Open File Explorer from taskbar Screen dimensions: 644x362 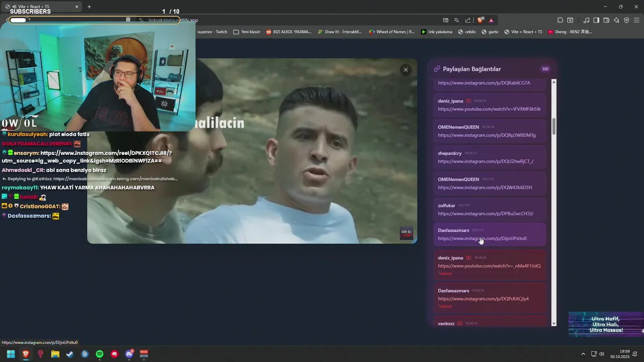coord(55,354)
